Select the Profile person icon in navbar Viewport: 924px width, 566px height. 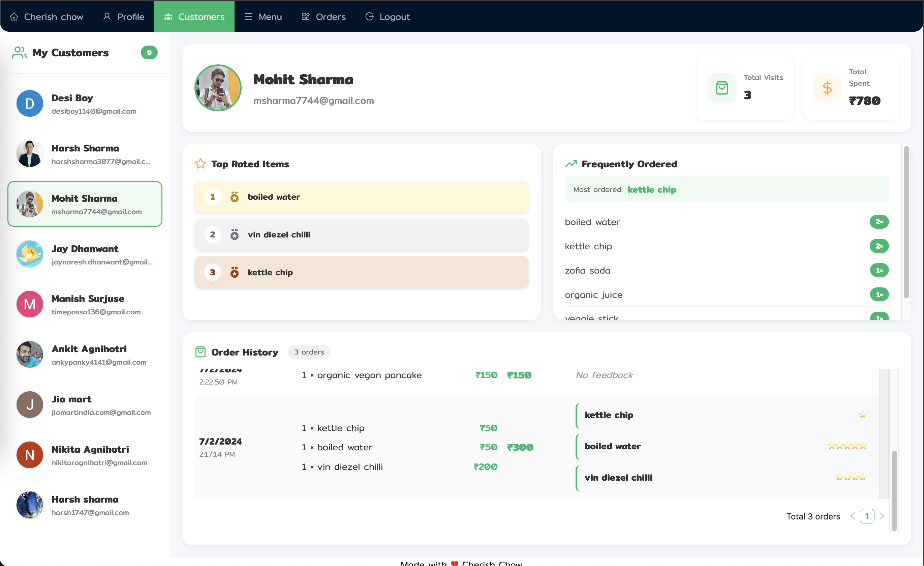click(x=106, y=17)
